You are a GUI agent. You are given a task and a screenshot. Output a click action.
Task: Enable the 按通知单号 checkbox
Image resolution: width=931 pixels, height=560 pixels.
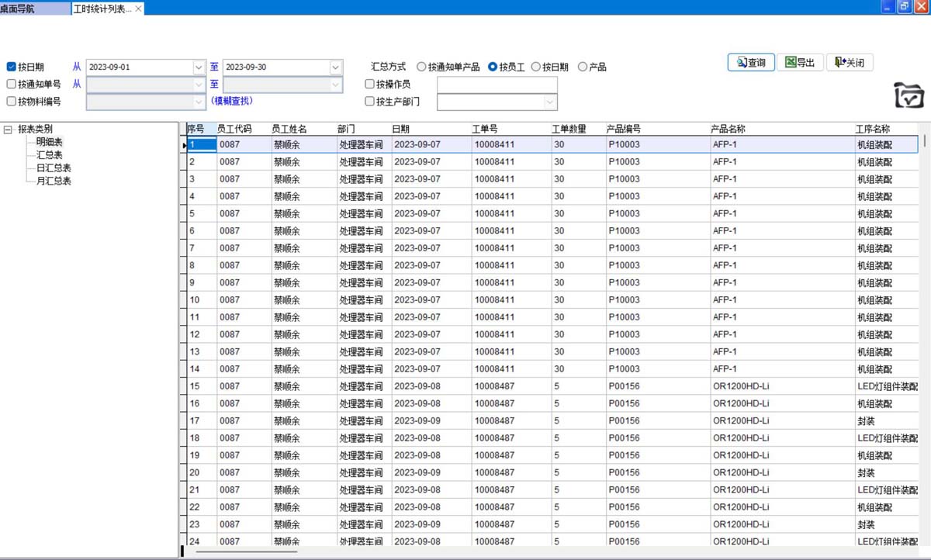coord(12,85)
